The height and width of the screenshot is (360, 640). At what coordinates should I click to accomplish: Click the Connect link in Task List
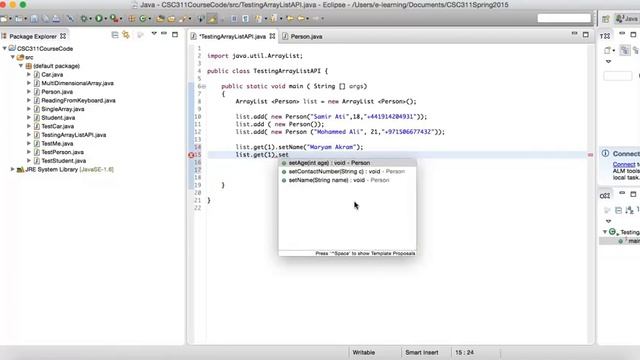(624, 164)
